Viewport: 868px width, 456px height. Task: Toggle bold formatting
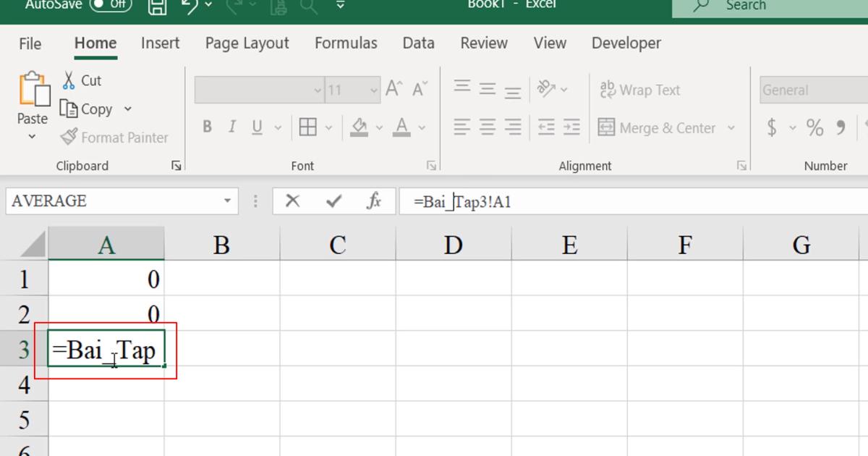207,127
